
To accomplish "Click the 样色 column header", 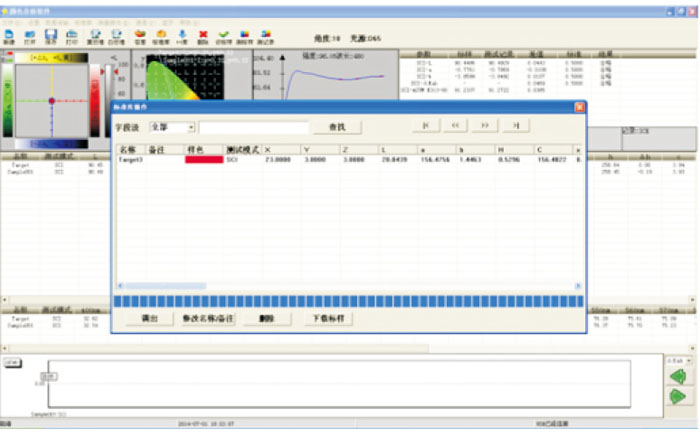I will click(x=204, y=150).
